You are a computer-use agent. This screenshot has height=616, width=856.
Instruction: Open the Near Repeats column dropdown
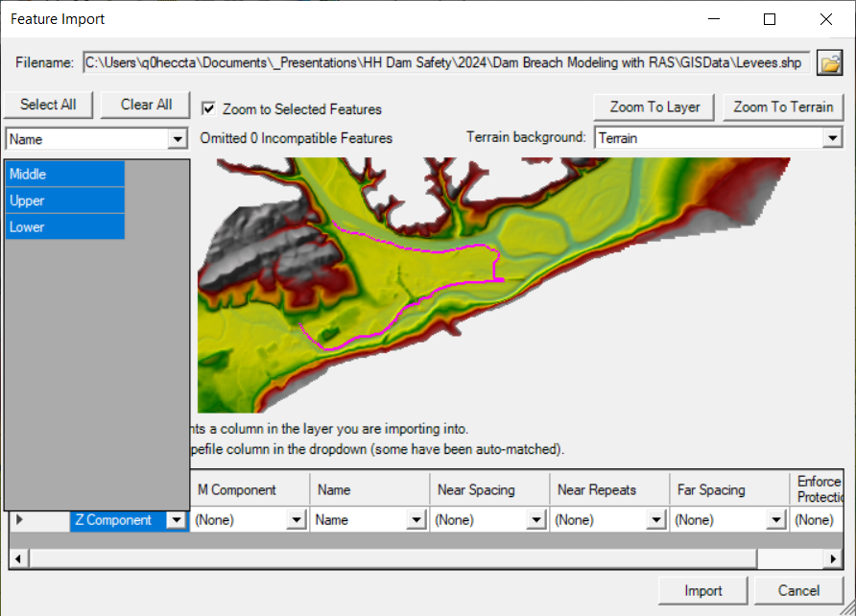coord(656,520)
